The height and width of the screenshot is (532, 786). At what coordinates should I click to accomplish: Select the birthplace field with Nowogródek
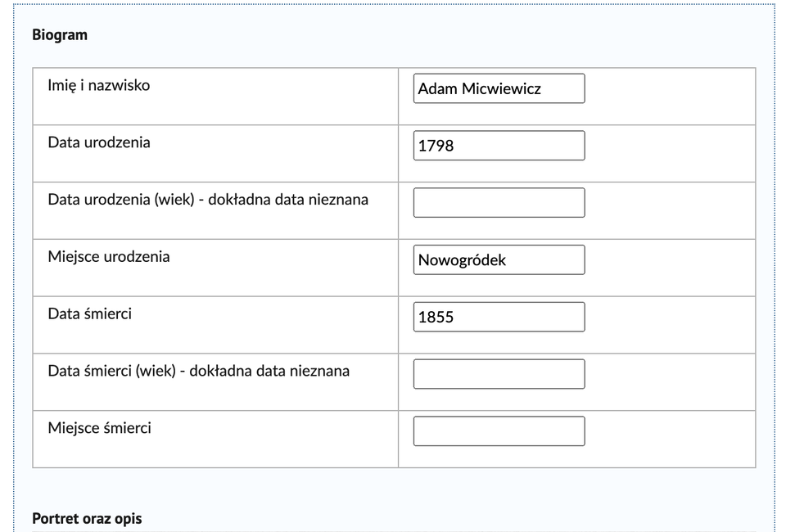[x=499, y=260]
